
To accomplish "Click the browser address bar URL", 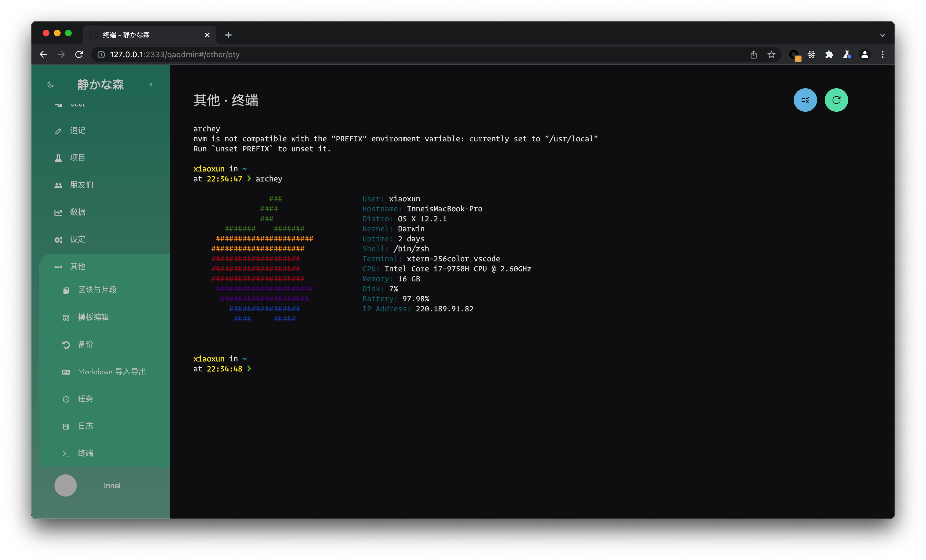I will click(174, 55).
